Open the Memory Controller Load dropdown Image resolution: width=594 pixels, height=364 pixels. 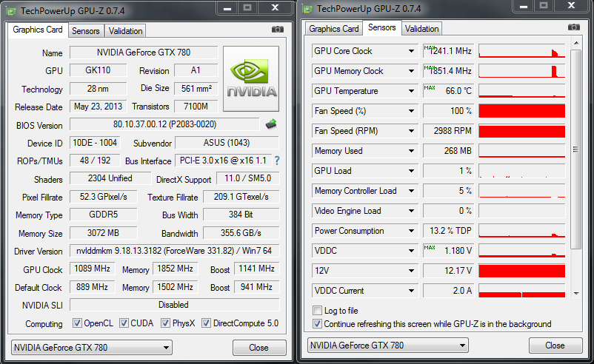point(411,191)
